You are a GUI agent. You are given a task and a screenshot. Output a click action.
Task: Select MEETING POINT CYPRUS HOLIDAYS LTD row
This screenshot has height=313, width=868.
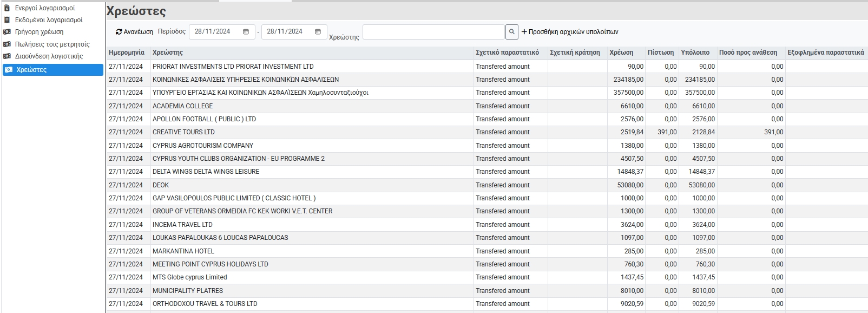point(487,264)
